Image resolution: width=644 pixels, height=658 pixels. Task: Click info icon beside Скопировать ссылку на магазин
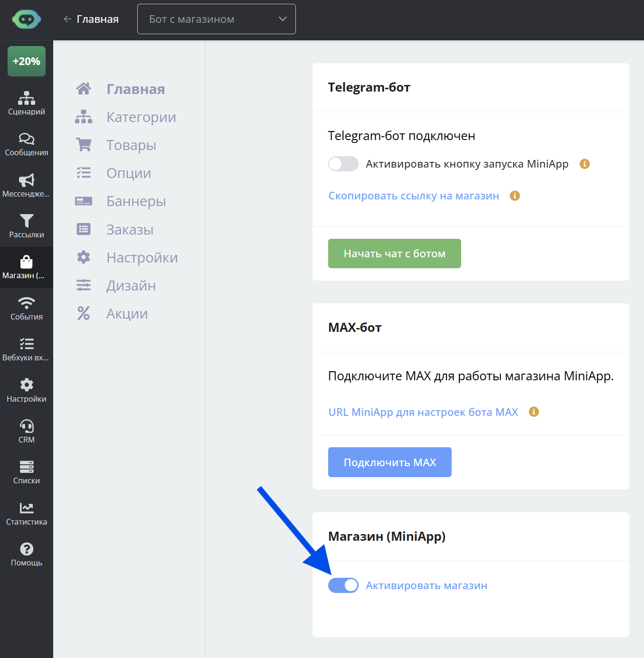pos(515,196)
